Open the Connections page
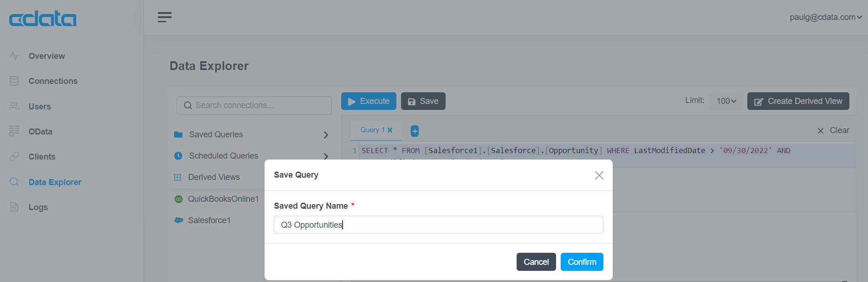The height and width of the screenshot is (282, 868). coord(53,81)
